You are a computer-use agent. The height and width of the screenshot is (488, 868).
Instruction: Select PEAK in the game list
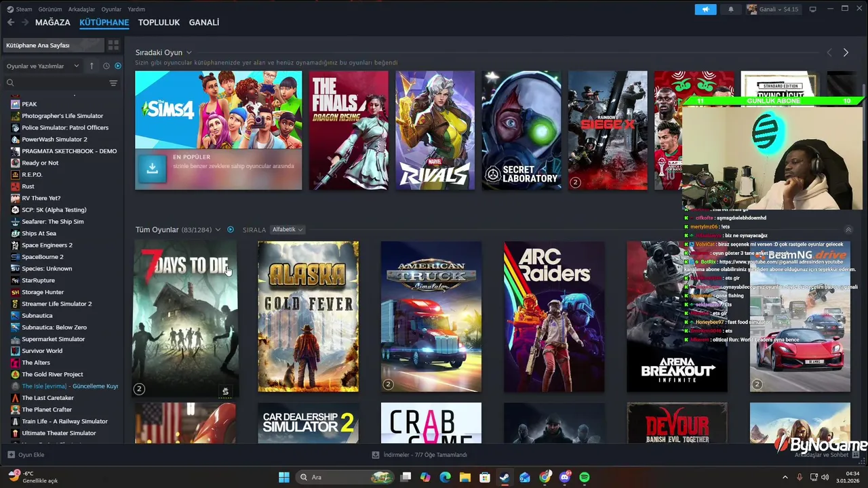click(29, 104)
